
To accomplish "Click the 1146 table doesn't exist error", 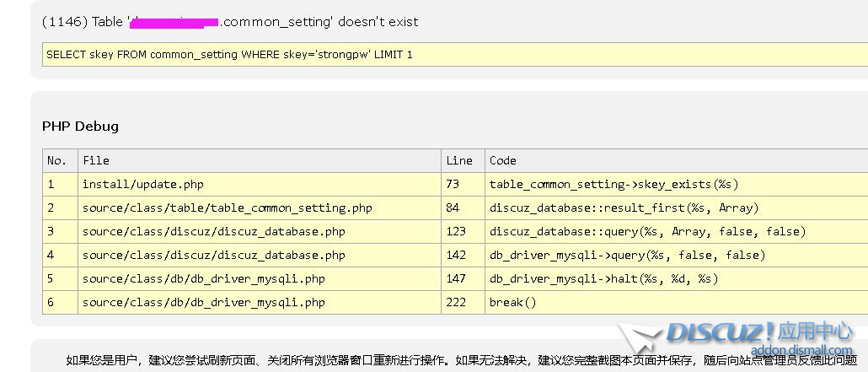I will [x=229, y=22].
